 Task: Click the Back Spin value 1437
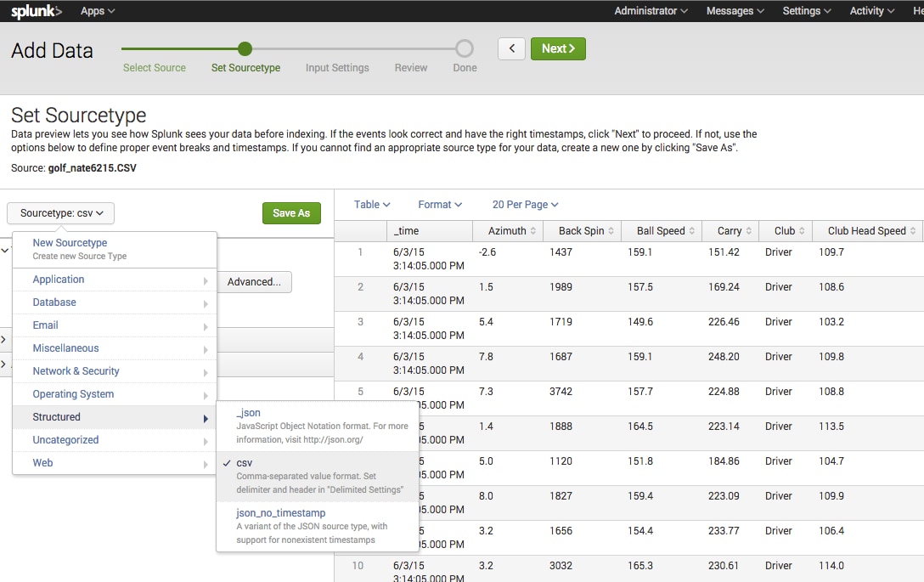pyautogui.click(x=561, y=252)
